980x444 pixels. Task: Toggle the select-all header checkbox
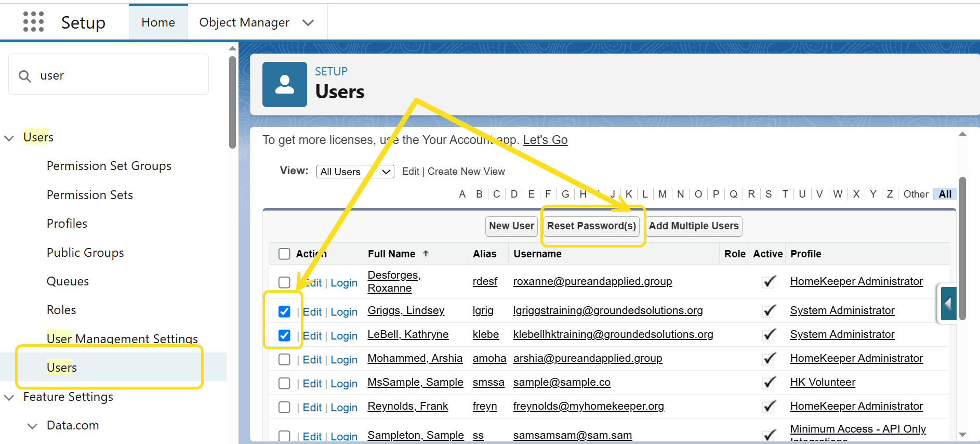tap(284, 254)
